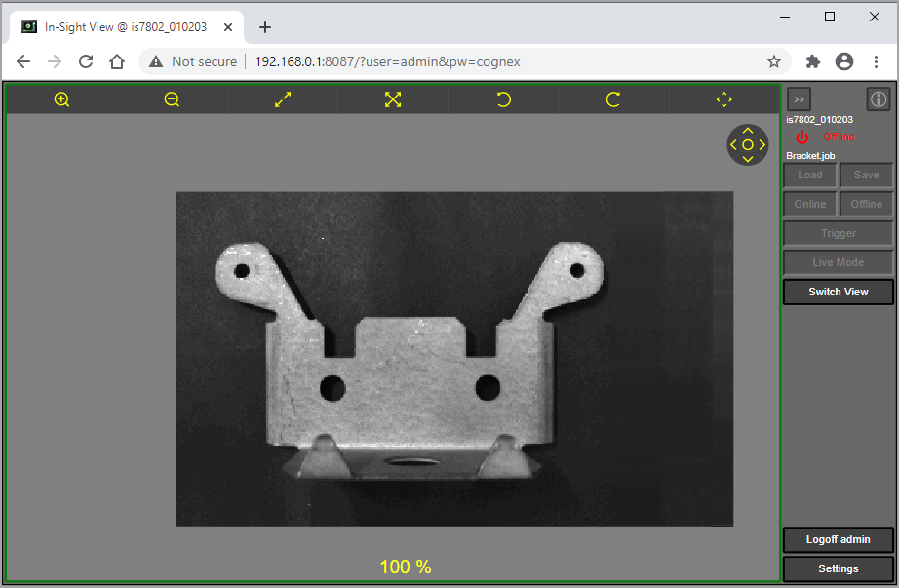Click the four-arrow fit image icon
The width and height of the screenshot is (899, 588).
click(x=393, y=99)
